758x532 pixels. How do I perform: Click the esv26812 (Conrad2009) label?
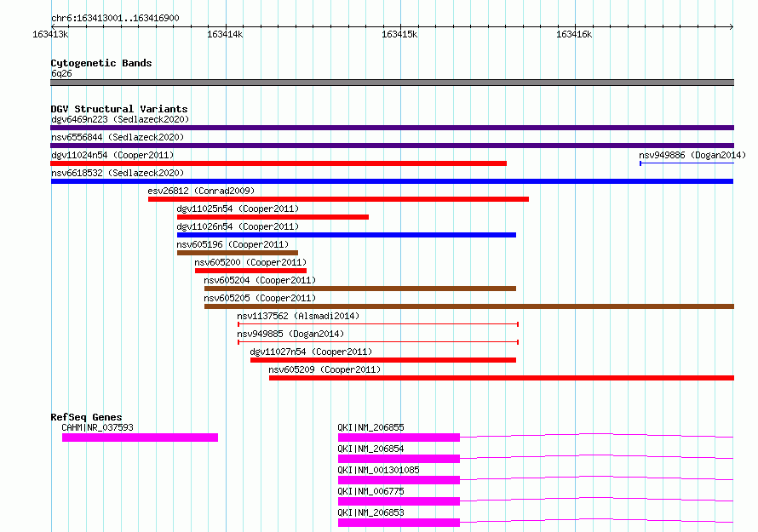point(201,191)
